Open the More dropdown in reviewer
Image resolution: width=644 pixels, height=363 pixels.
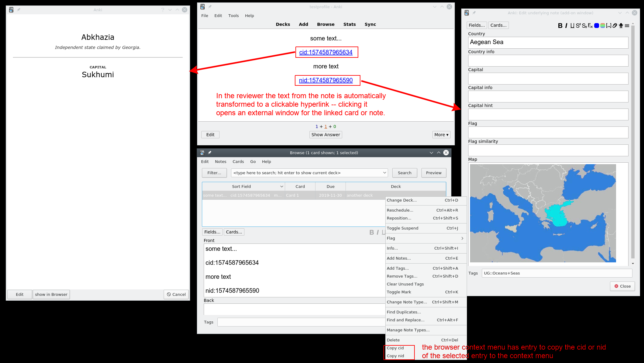point(441,135)
